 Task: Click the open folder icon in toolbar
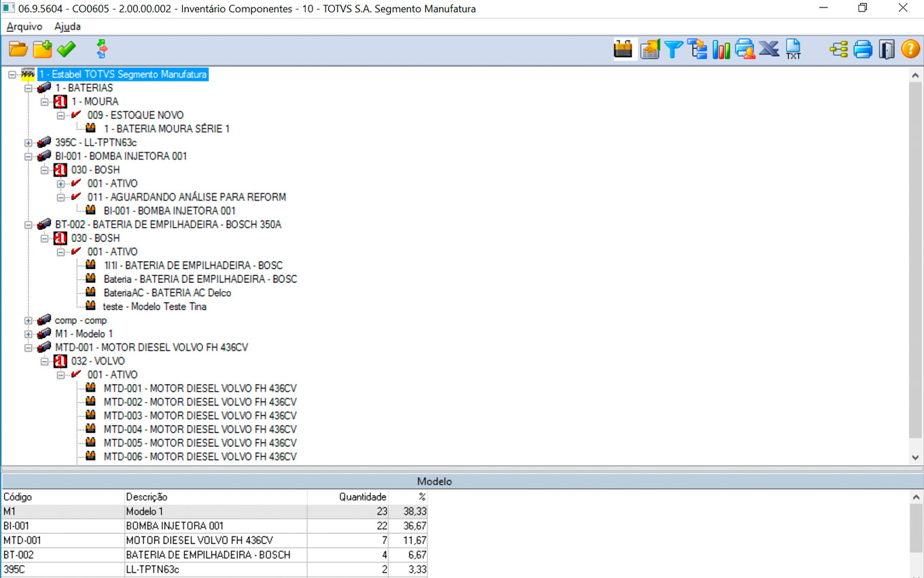coord(18,49)
